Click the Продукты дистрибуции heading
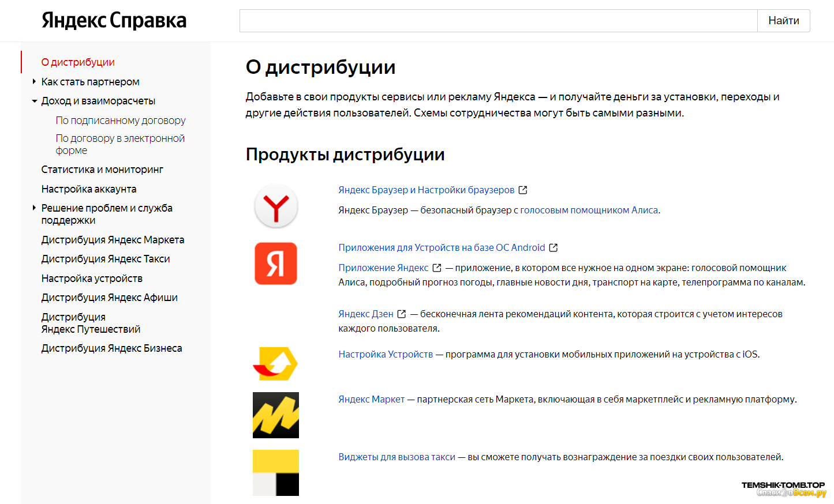 tap(345, 154)
